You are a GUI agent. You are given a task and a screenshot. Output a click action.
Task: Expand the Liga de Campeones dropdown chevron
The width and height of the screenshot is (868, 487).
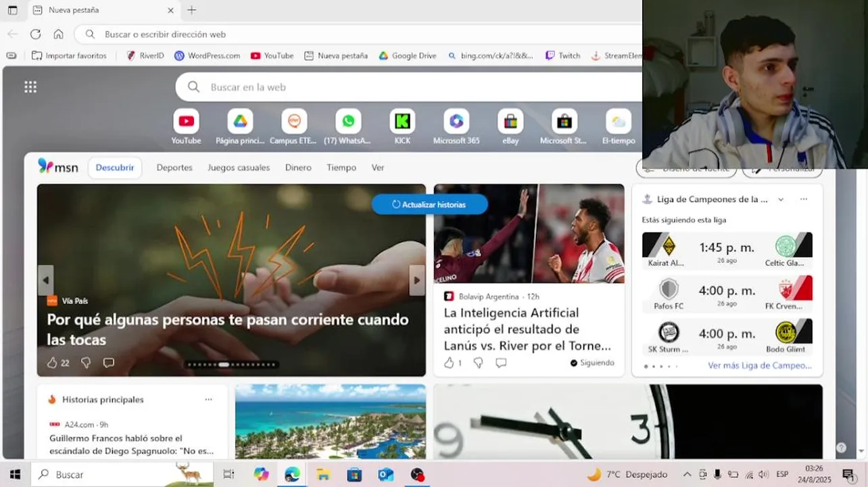(x=781, y=200)
